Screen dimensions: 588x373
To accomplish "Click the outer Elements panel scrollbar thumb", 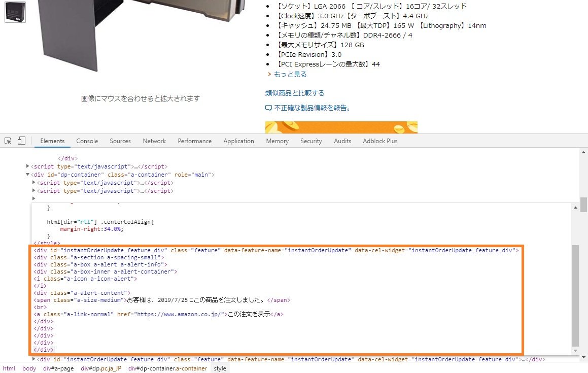I will (x=583, y=205).
